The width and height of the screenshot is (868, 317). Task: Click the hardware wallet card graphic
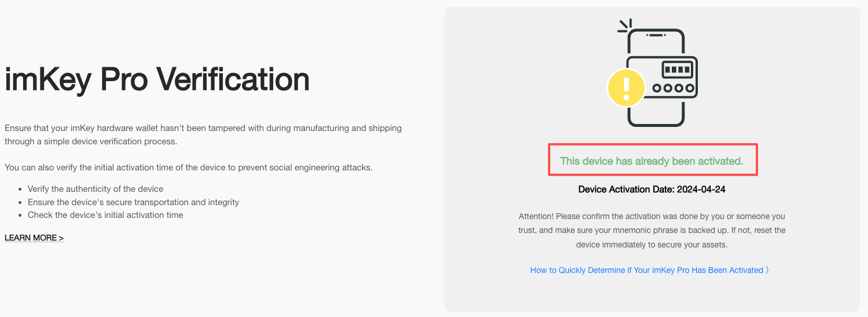(663, 79)
